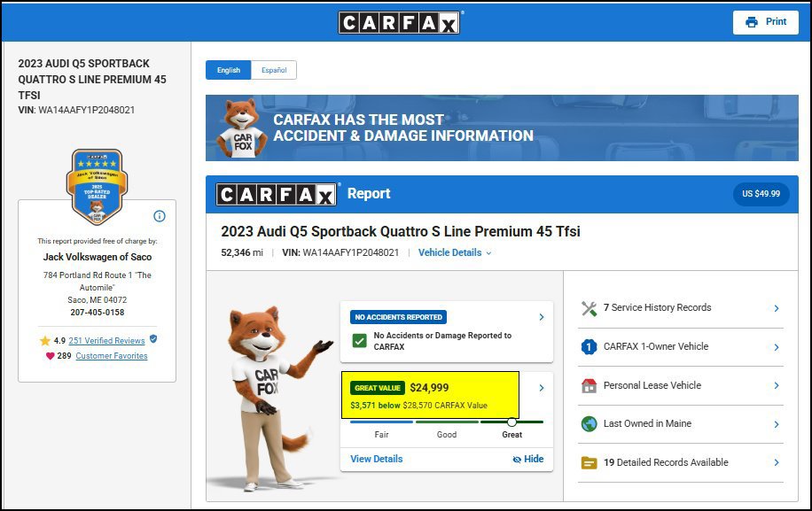This screenshot has height=511, width=812.
Task: Expand the Great Value price chevron
Action: pyautogui.click(x=542, y=388)
